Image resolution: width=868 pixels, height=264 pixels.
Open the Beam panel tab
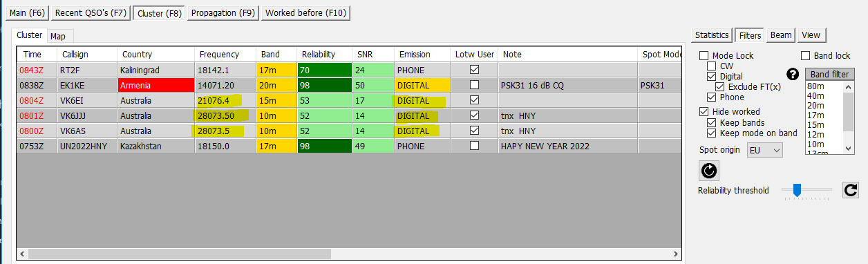click(x=781, y=35)
